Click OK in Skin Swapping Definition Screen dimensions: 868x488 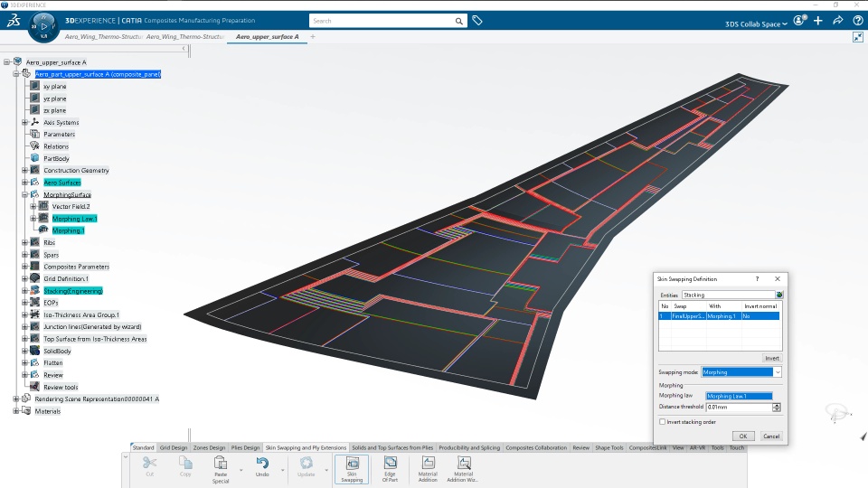(743, 436)
